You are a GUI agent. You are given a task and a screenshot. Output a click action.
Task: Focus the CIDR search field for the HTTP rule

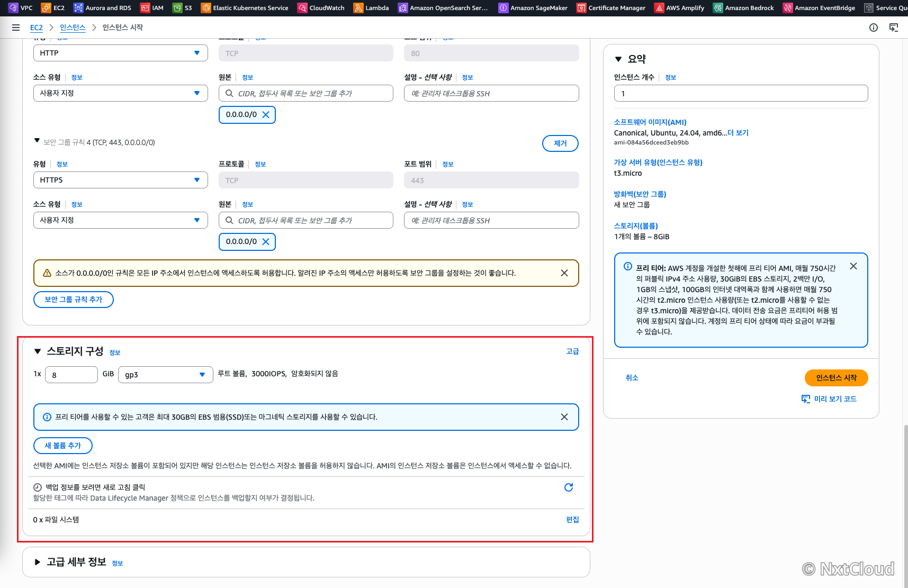pos(306,93)
